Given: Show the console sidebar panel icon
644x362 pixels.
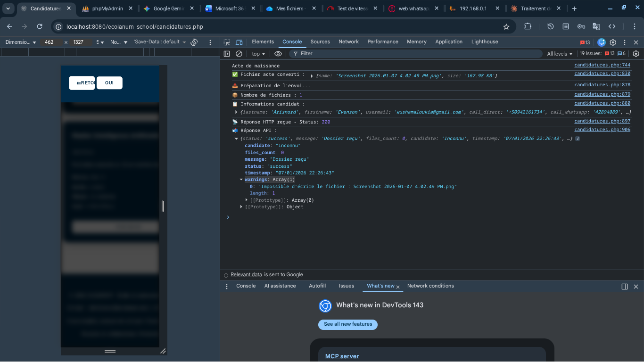Looking at the screenshot, I should 227,54.
